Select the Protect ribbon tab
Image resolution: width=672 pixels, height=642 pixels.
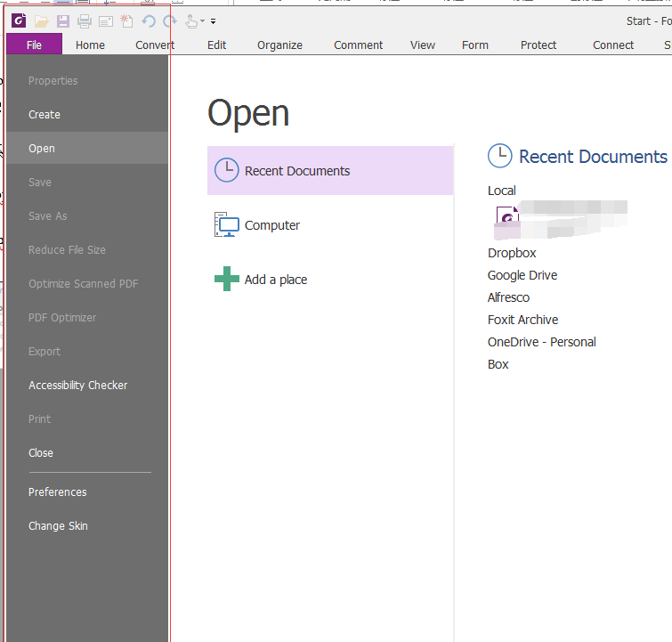(x=538, y=45)
